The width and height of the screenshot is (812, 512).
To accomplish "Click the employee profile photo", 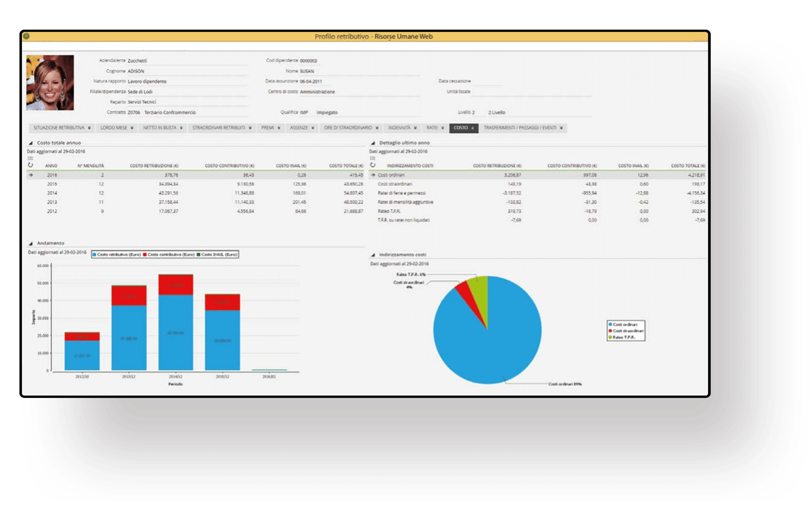I will pos(50,83).
